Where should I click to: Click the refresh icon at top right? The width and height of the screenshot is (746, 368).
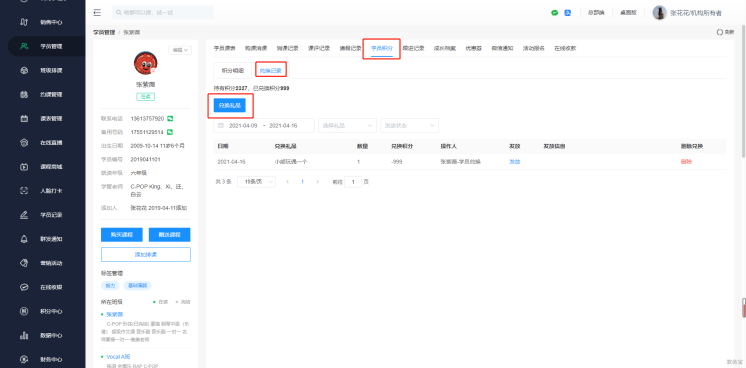(x=720, y=32)
